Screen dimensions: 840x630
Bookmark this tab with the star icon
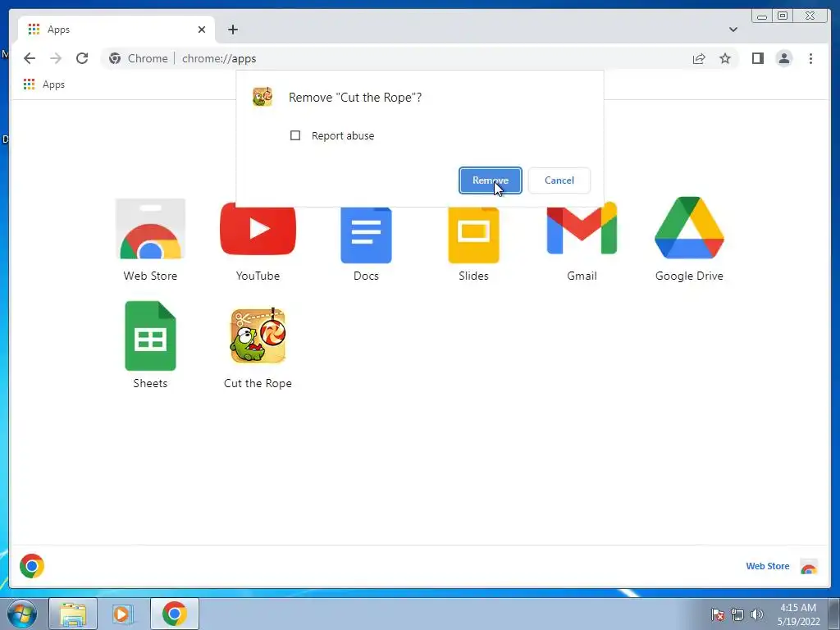tap(725, 58)
